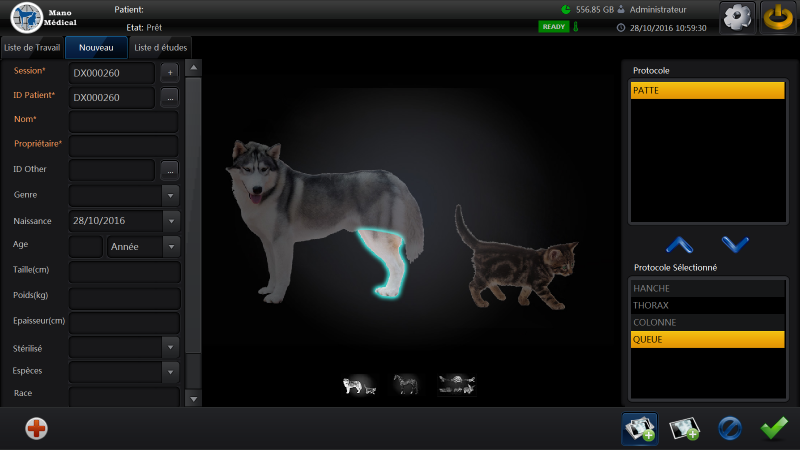This screenshot has width=800, height=450.
Task: Click the plus button next to Session
Action: [x=170, y=72]
